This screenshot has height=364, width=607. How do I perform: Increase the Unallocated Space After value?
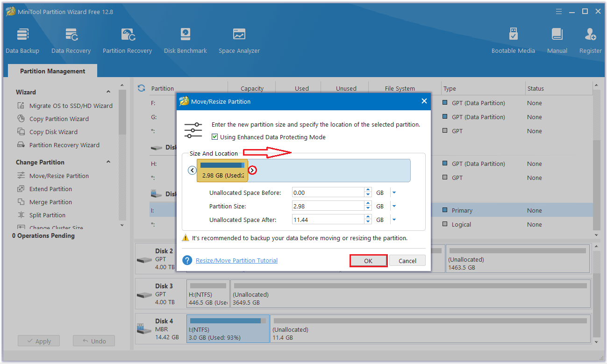click(x=368, y=217)
